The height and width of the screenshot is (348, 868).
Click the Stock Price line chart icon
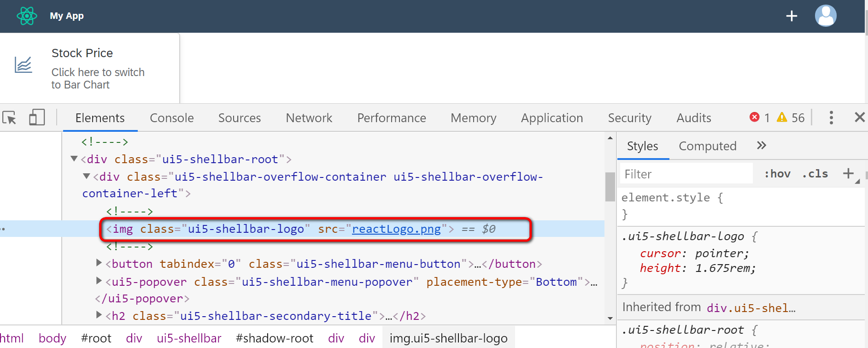coord(23,65)
